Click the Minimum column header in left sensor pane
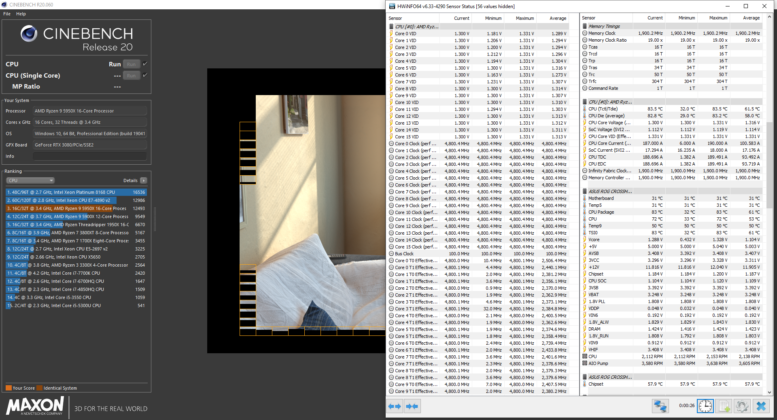Image resolution: width=777 pixels, height=420 pixels. pos(494,18)
